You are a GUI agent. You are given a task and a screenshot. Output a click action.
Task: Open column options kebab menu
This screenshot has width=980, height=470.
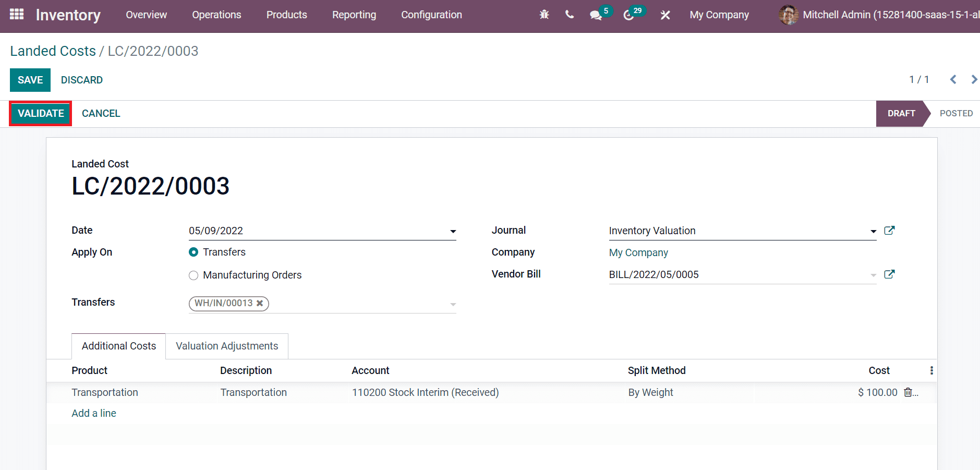pyautogui.click(x=931, y=370)
